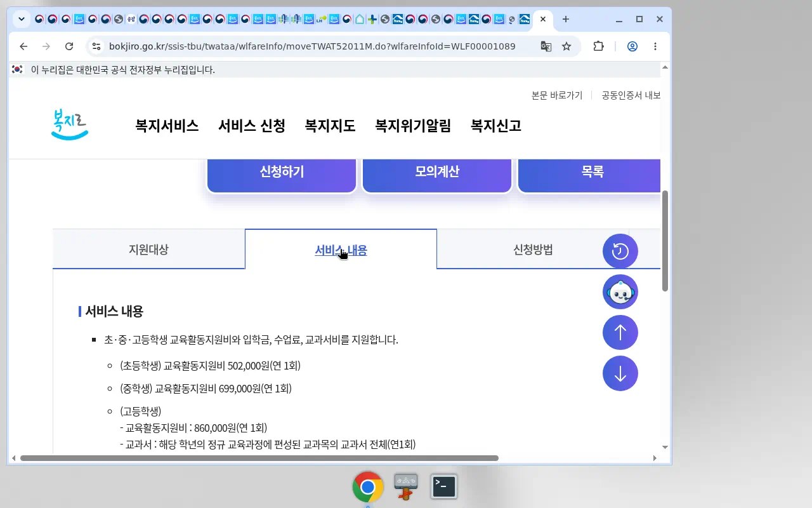Screen dimensions: 812x508
Task: Open the tab search dropdown arrow
Action: [22, 19]
